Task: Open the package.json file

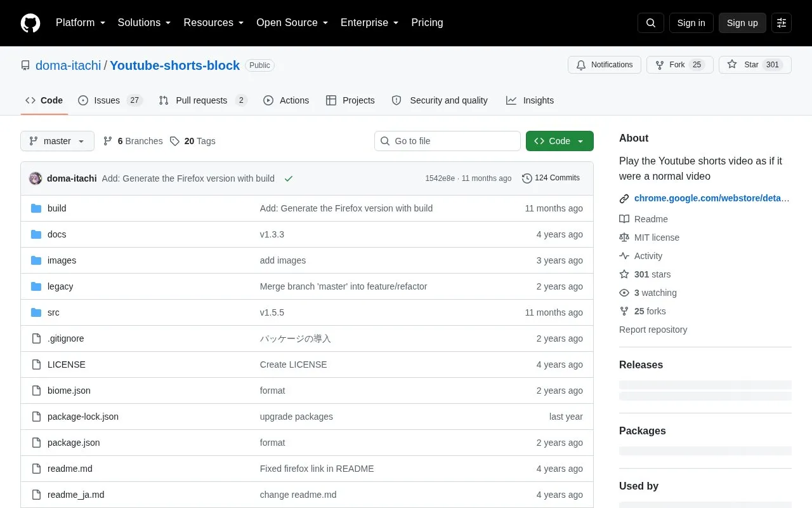Action: tap(74, 443)
